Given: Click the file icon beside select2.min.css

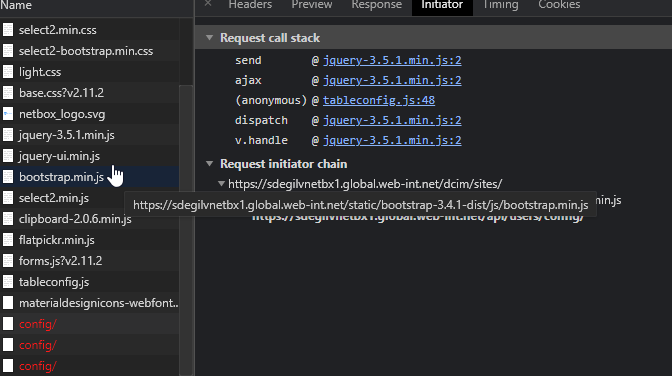Looking at the screenshot, I should coord(8,30).
